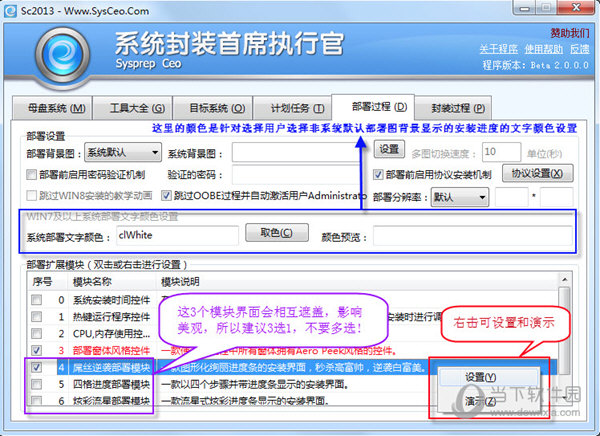
Task: Check module 5 四格进度部署模块
Action: [36, 384]
